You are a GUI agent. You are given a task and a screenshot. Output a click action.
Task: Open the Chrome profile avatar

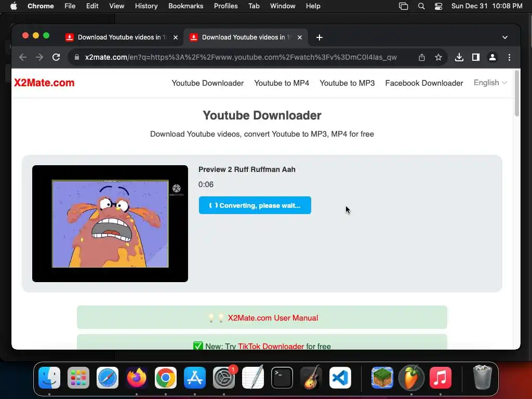(493, 57)
